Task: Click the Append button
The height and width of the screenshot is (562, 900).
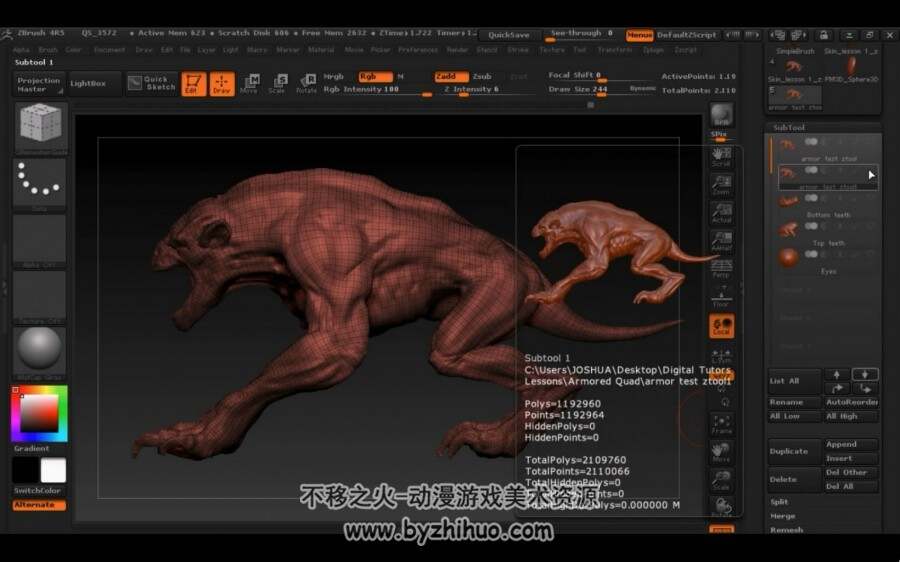Action: tap(851, 444)
